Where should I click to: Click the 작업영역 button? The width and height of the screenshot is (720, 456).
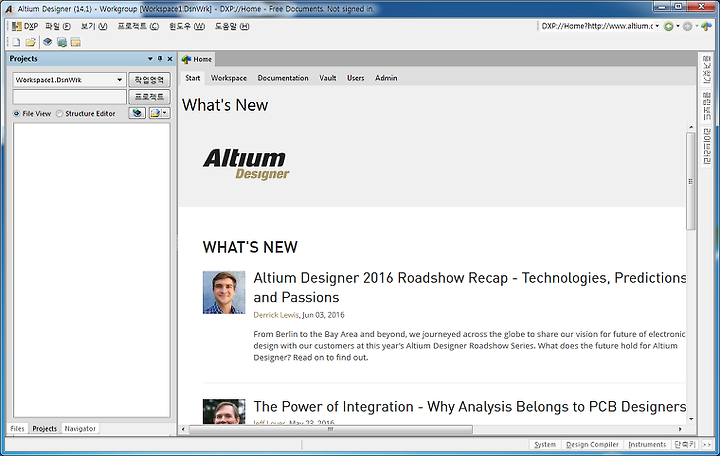(x=149, y=80)
